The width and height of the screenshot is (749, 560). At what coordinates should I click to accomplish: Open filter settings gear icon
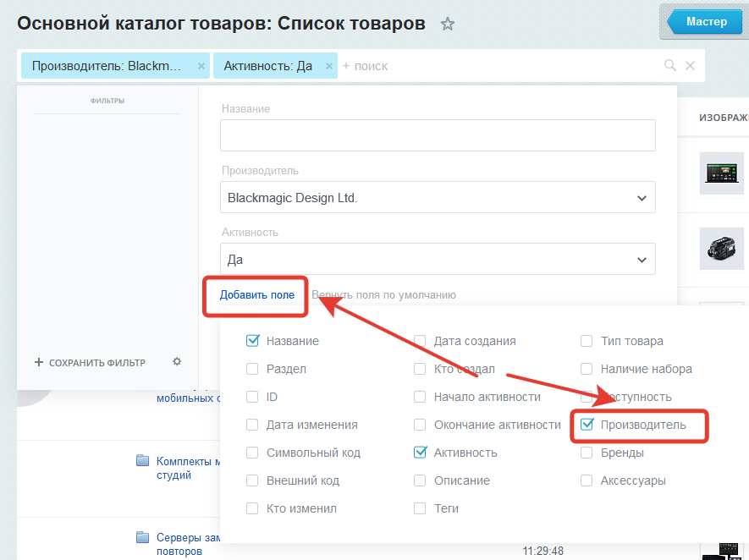(x=177, y=362)
